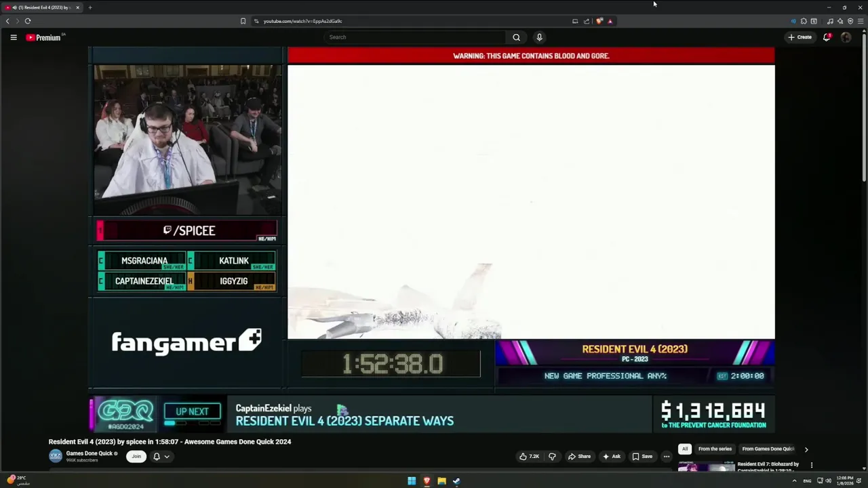Open weather widget on taskbar

tap(18, 481)
